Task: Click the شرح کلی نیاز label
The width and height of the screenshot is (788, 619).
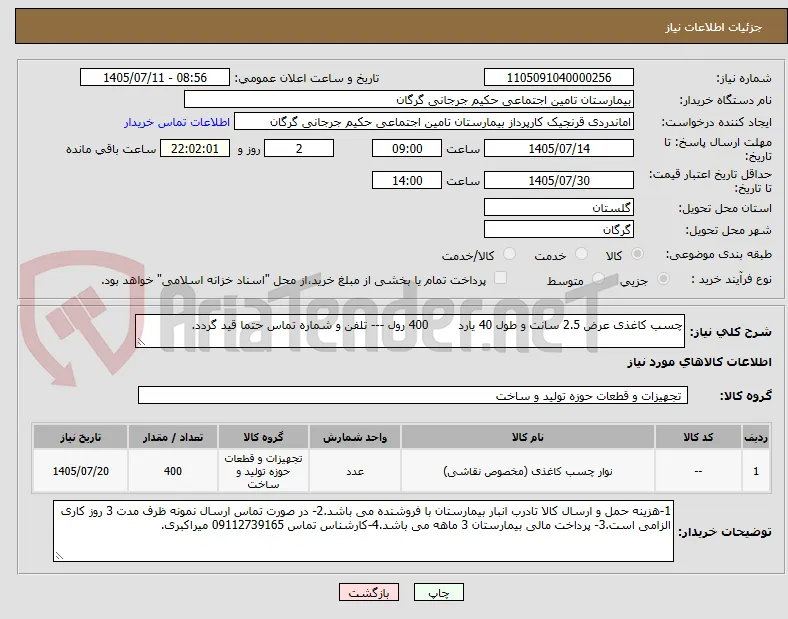Action: (x=730, y=332)
